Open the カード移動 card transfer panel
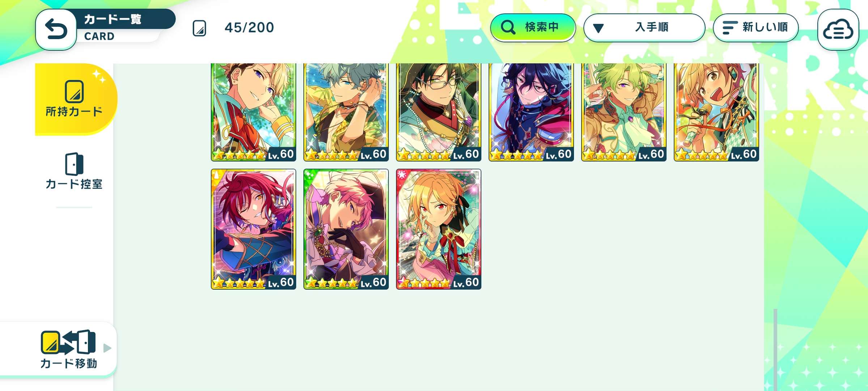 point(69,349)
